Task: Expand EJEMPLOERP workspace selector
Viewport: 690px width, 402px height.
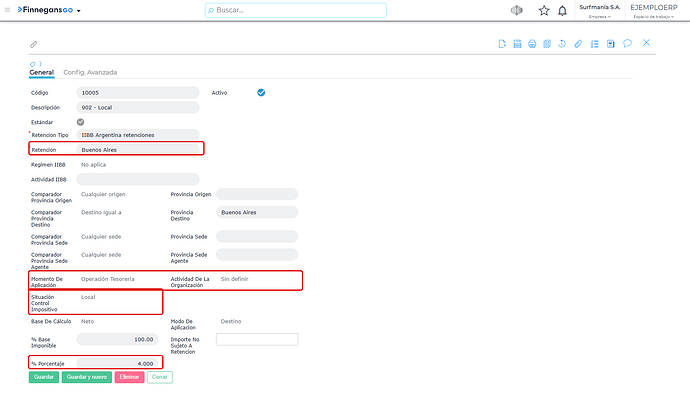Action: pos(654,11)
